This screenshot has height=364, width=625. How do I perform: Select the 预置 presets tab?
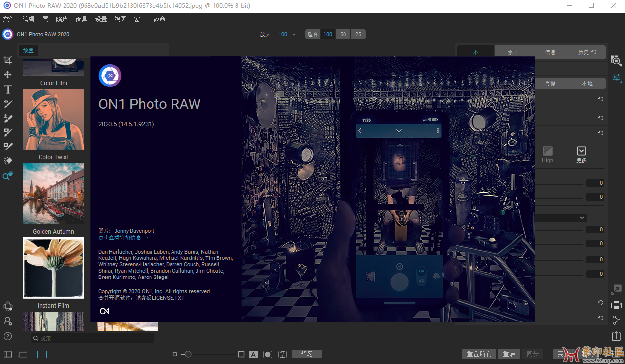28,50
